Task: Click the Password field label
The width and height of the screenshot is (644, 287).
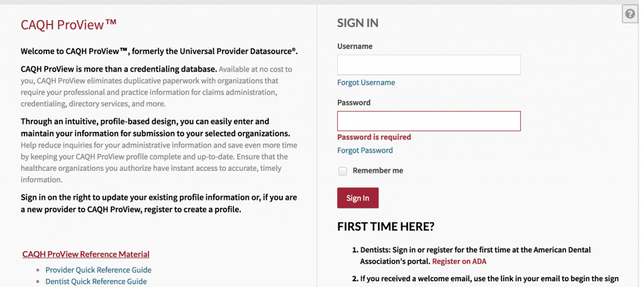Action: (x=353, y=102)
